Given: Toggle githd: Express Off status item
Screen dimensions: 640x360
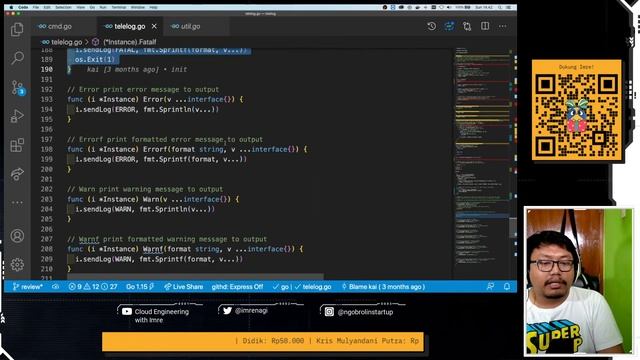Looking at the screenshot, I should [237, 287].
